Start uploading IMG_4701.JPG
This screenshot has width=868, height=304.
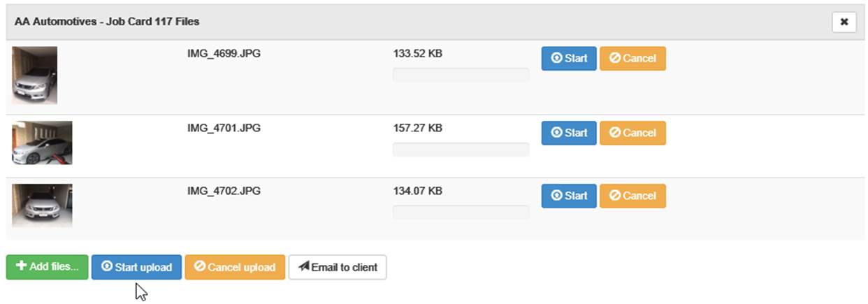[569, 133]
